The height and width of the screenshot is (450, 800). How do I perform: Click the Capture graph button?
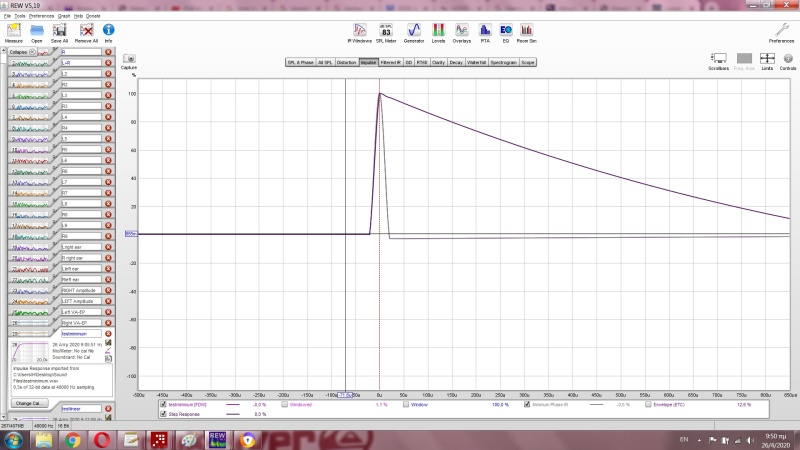point(129,62)
